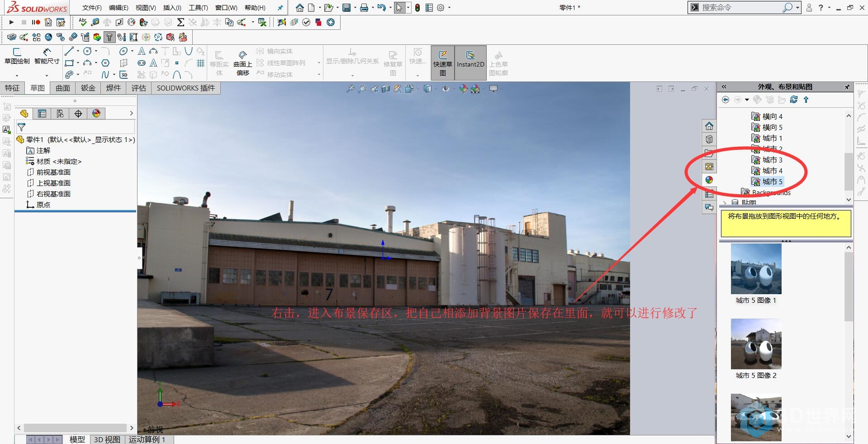This screenshot has height=444, width=868.
Task: Open the Sketch (草图绘制) dropdown arrow
Action: pyautogui.click(x=17, y=76)
